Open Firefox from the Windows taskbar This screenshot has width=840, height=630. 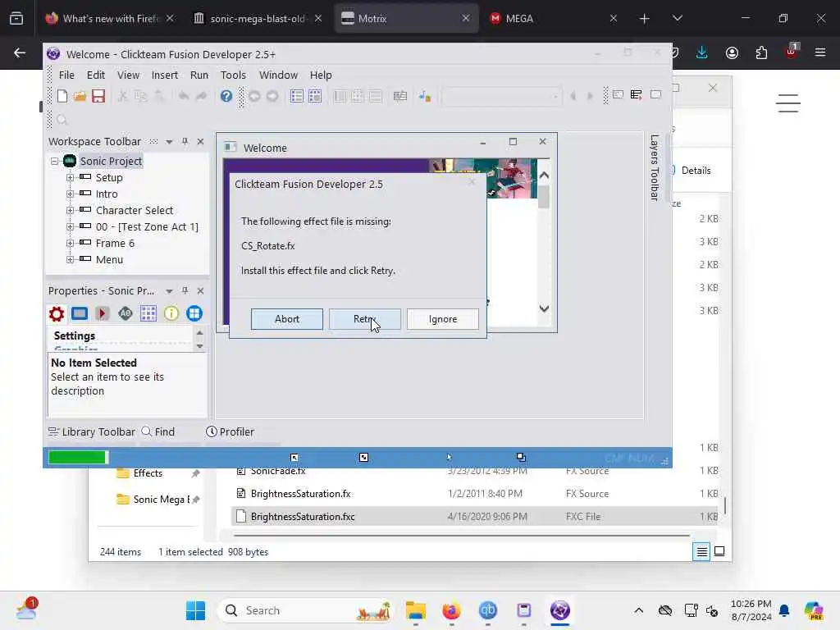click(452, 610)
